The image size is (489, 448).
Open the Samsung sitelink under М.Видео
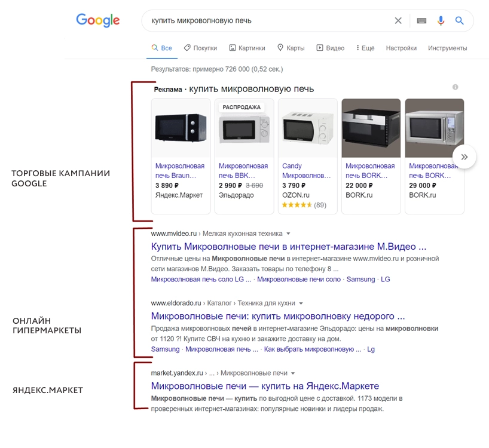click(x=360, y=279)
